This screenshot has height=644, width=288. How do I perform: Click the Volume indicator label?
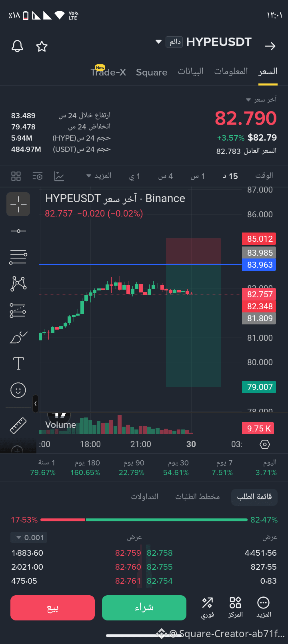pyautogui.click(x=60, y=425)
